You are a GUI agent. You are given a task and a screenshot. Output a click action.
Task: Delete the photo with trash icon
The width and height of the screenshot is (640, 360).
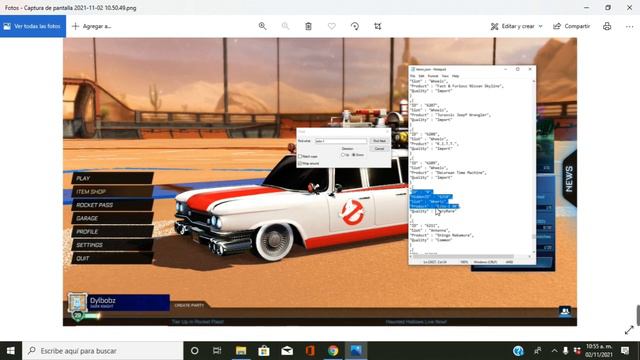tap(309, 26)
